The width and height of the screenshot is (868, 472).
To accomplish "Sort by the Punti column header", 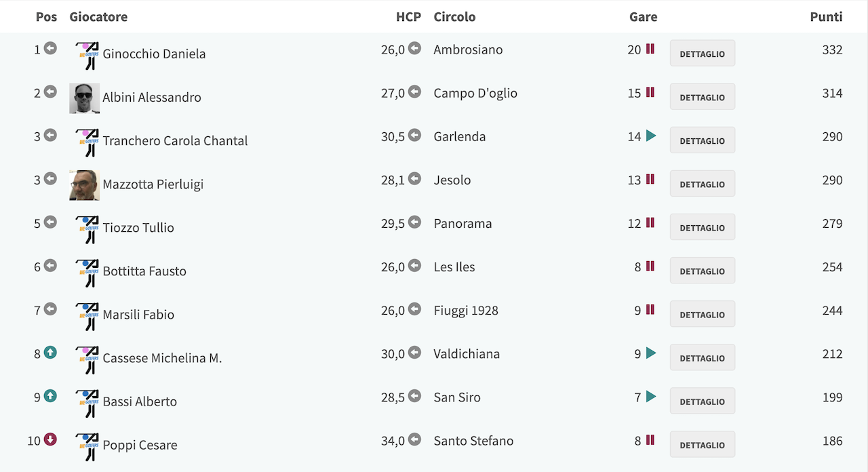I will pyautogui.click(x=826, y=17).
